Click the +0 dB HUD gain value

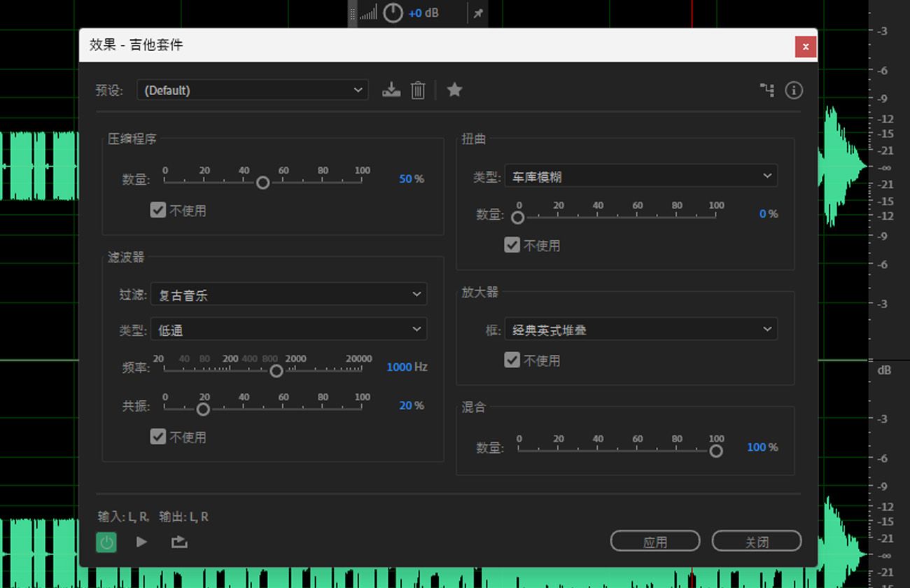click(423, 13)
